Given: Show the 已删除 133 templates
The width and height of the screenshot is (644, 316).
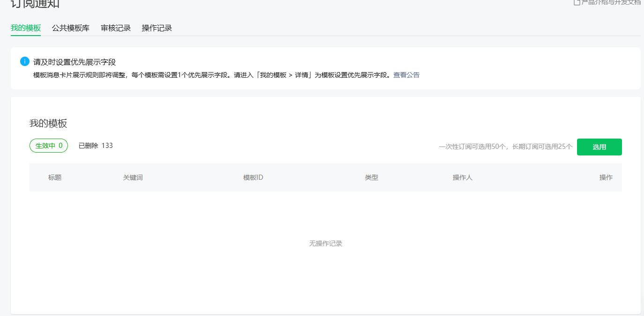Looking at the screenshot, I should tap(96, 146).
